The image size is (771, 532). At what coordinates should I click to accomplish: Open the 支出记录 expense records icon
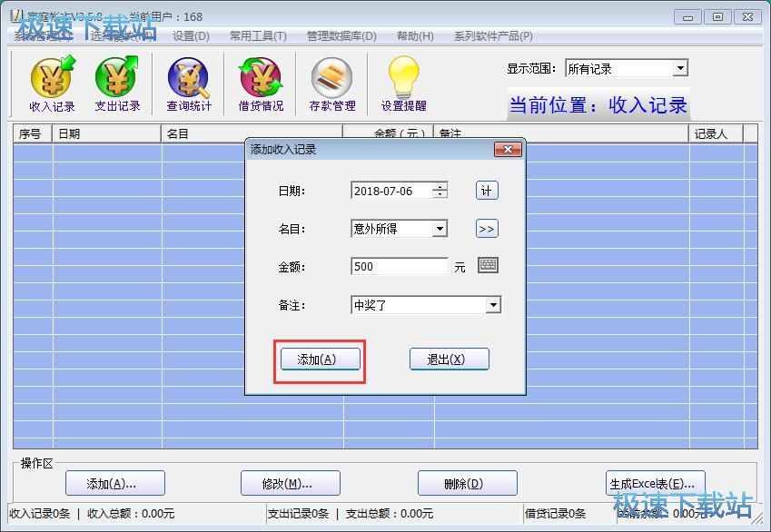(117, 84)
